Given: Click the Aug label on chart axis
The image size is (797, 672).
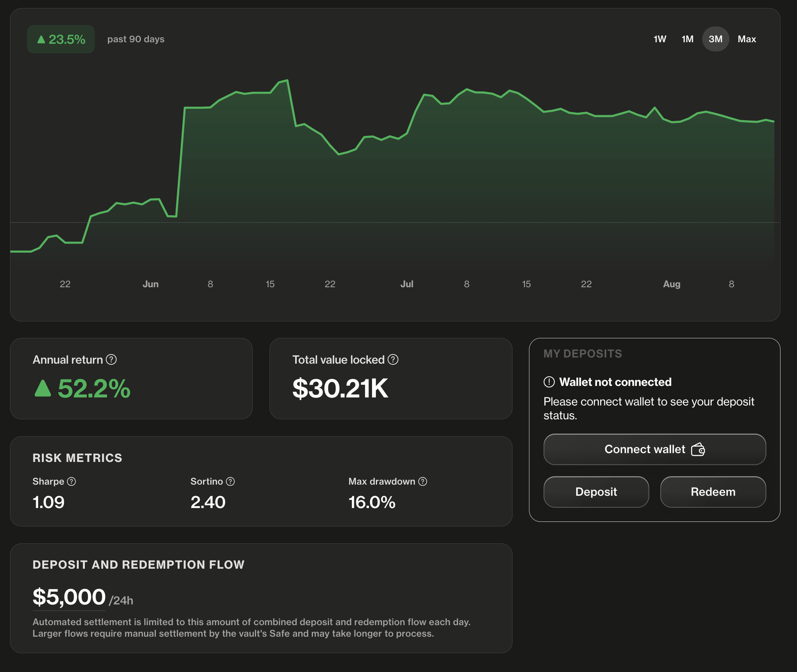Looking at the screenshot, I should (672, 284).
